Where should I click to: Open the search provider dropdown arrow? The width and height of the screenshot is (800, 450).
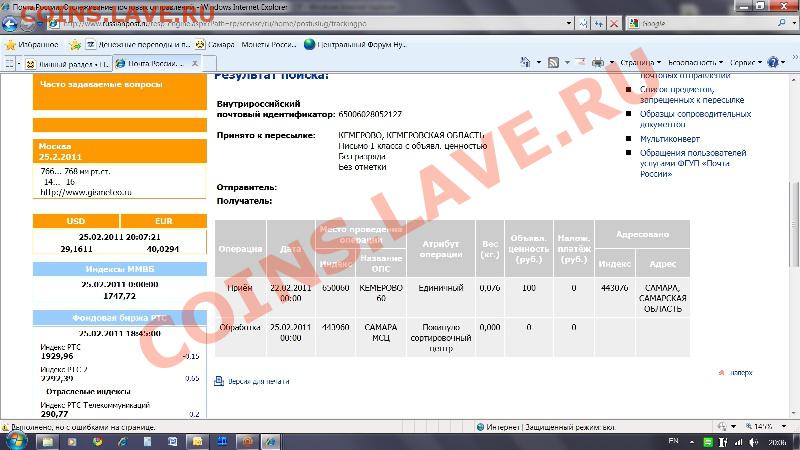(x=793, y=23)
